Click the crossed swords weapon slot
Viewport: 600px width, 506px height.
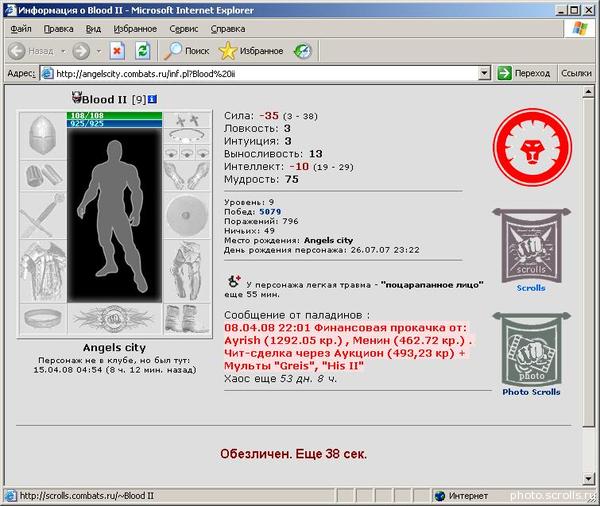42,215
